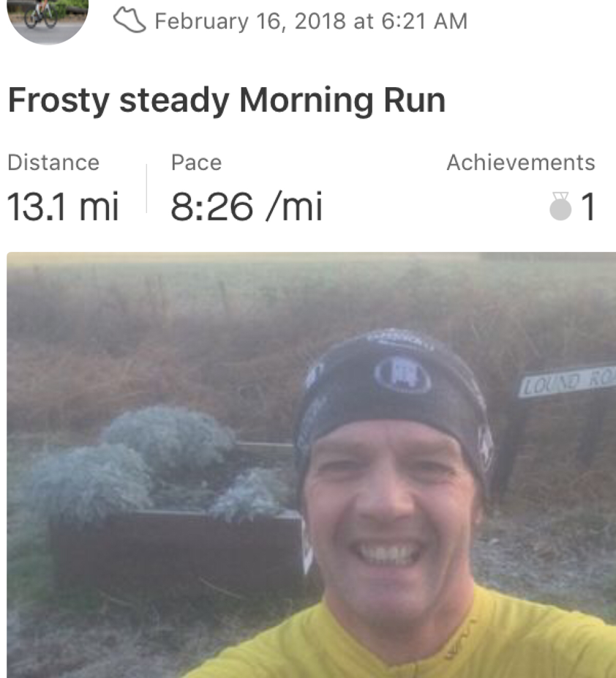Open the activity selfie photo

pyautogui.click(x=312, y=465)
